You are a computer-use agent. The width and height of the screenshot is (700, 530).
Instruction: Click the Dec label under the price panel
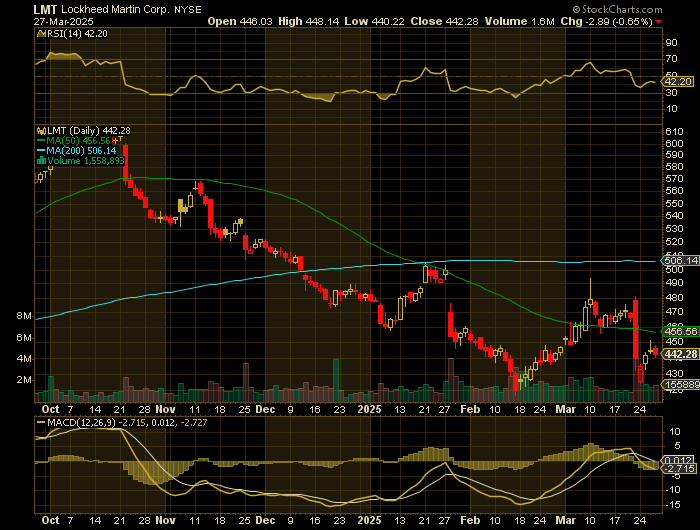266,409
